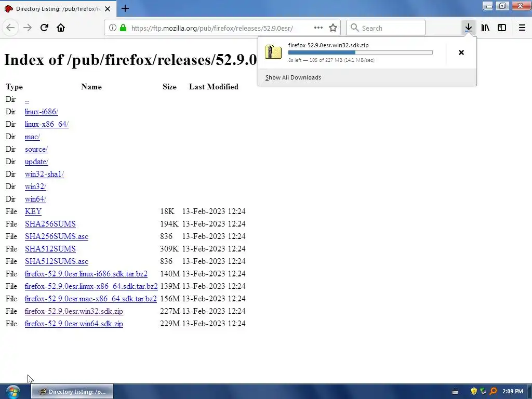Click Show All Downloads
The image size is (532, 399).
pos(293,77)
